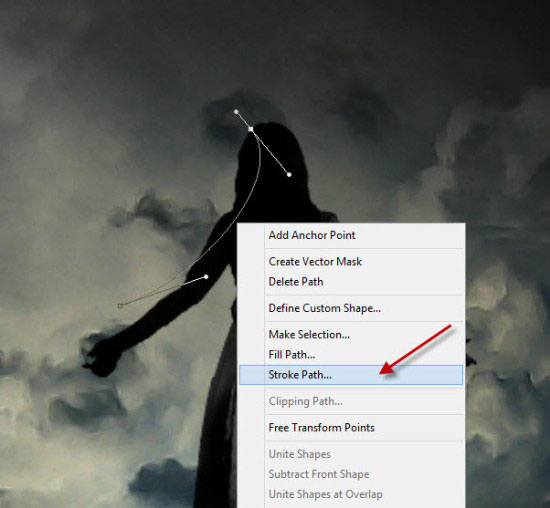Click the direction handle dot near the arm
This screenshot has width=550, height=508.
[x=206, y=277]
